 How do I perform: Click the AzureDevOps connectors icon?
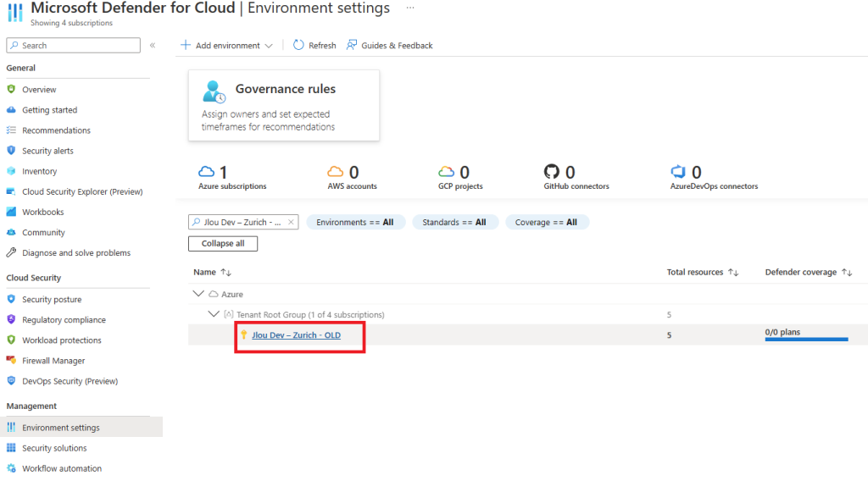[x=677, y=171]
